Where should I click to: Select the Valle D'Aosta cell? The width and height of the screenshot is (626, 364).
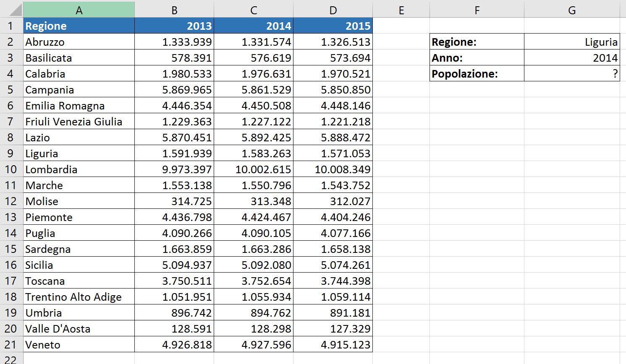pyautogui.click(x=79, y=329)
